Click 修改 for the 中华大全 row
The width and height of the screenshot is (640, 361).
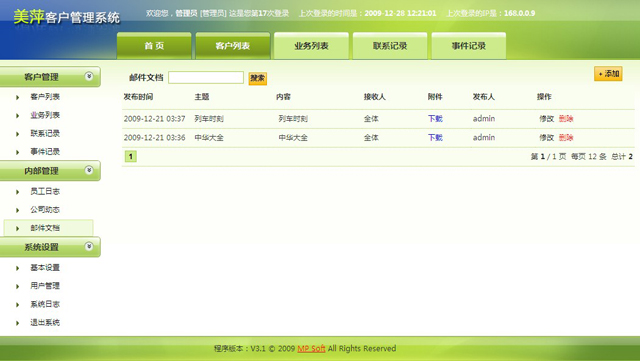(x=547, y=138)
